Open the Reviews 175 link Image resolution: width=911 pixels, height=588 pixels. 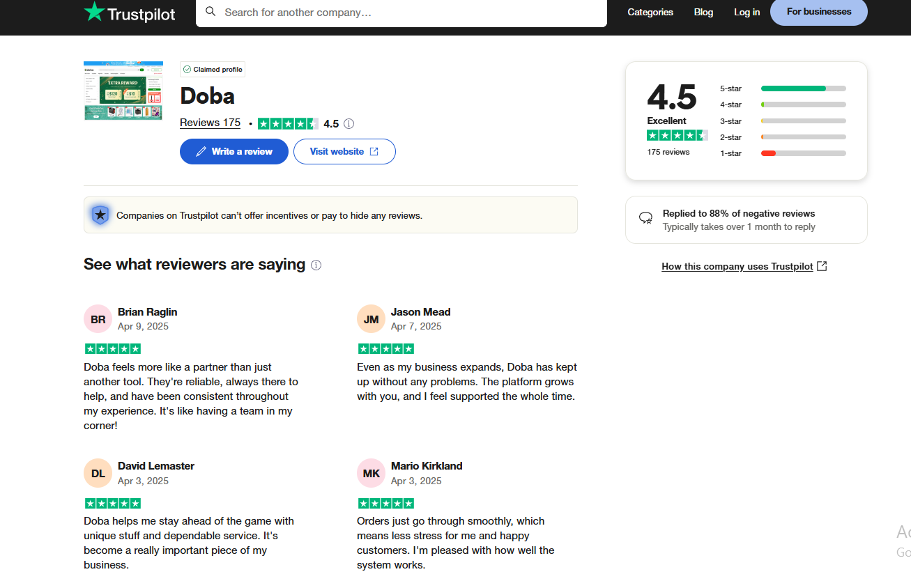coord(210,123)
